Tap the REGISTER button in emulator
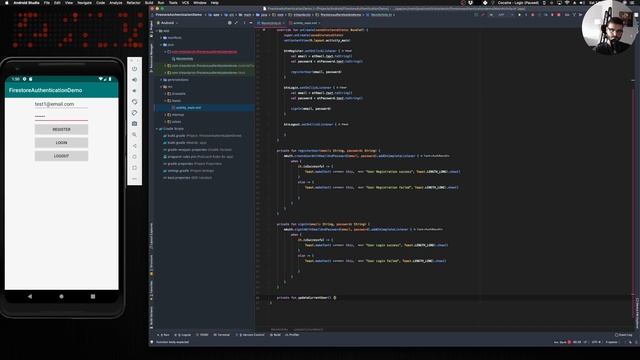640x360 pixels. coord(61,129)
